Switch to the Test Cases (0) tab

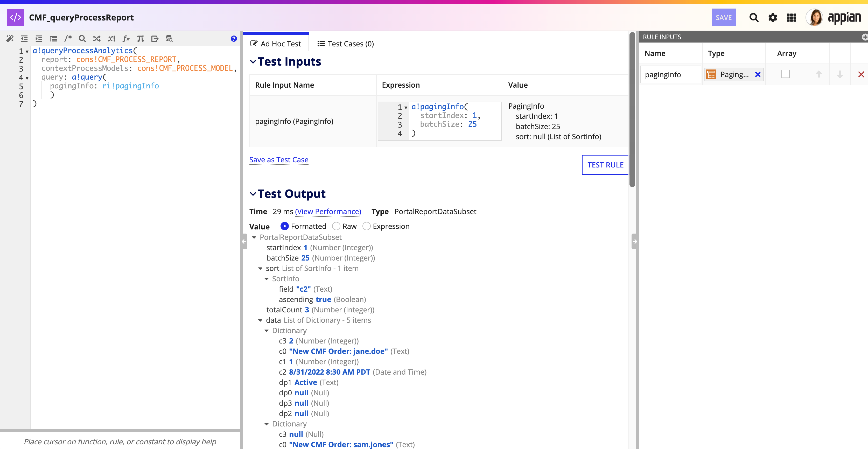point(345,44)
